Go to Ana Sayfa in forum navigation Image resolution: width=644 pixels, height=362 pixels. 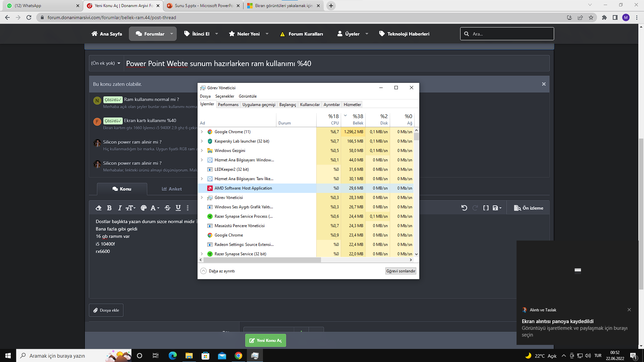pyautogui.click(x=107, y=34)
